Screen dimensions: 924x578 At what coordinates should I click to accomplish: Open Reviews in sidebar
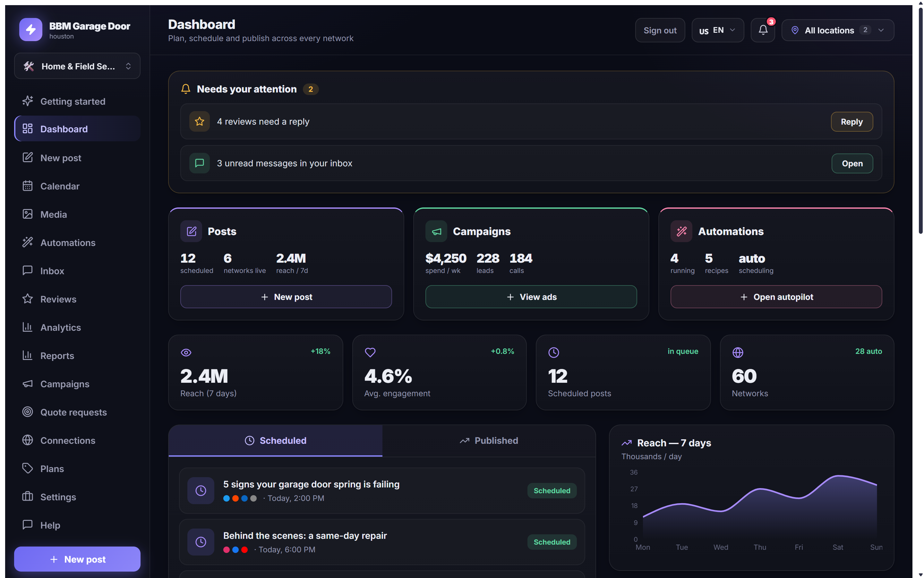tap(77, 299)
